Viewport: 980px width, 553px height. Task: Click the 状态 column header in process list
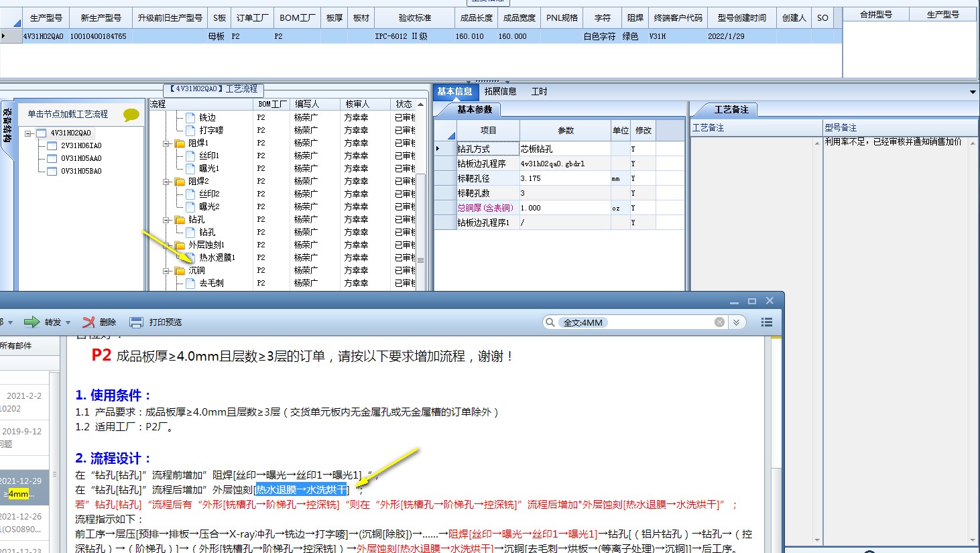pos(404,104)
